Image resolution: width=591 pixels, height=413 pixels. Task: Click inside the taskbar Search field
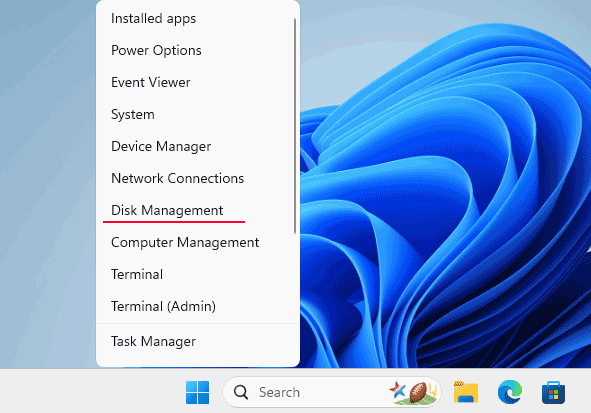(332, 392)
